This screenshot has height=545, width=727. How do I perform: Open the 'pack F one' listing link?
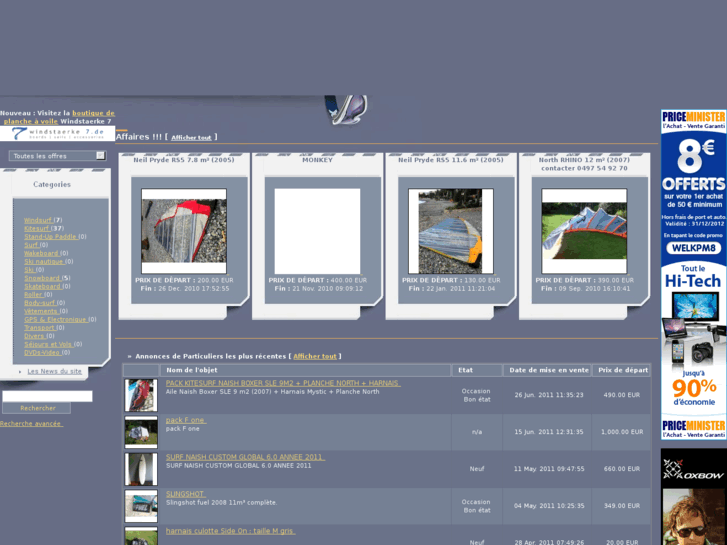(186, 420)
